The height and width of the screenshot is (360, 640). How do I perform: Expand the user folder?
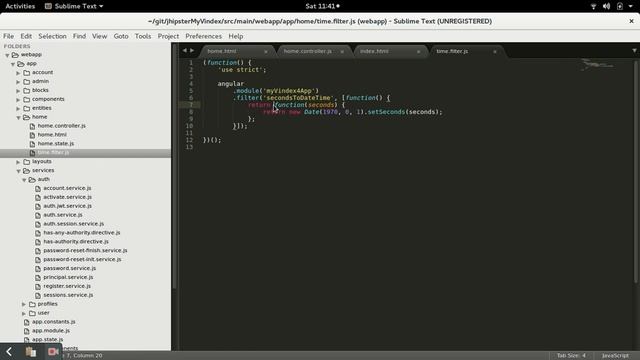click(x=24, y=313)
